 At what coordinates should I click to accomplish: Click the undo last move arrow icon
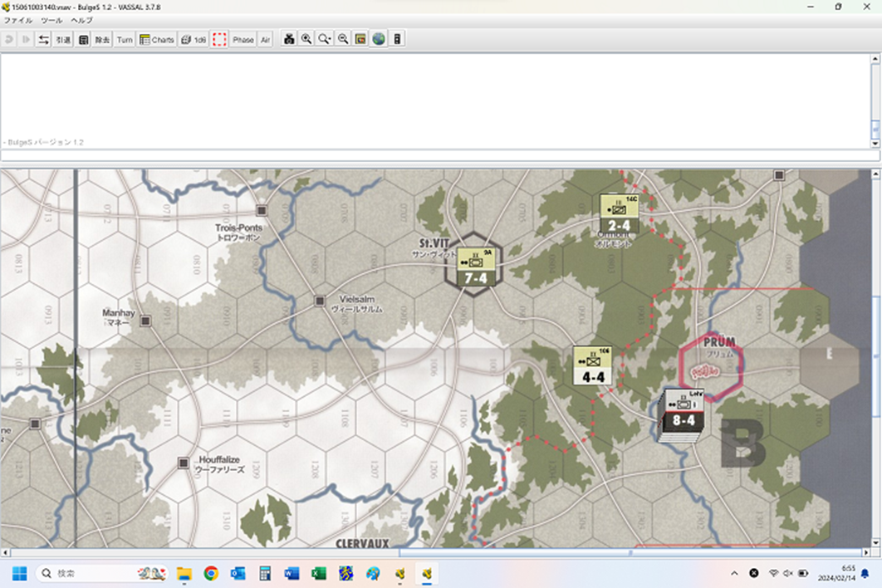click(9, 39)
